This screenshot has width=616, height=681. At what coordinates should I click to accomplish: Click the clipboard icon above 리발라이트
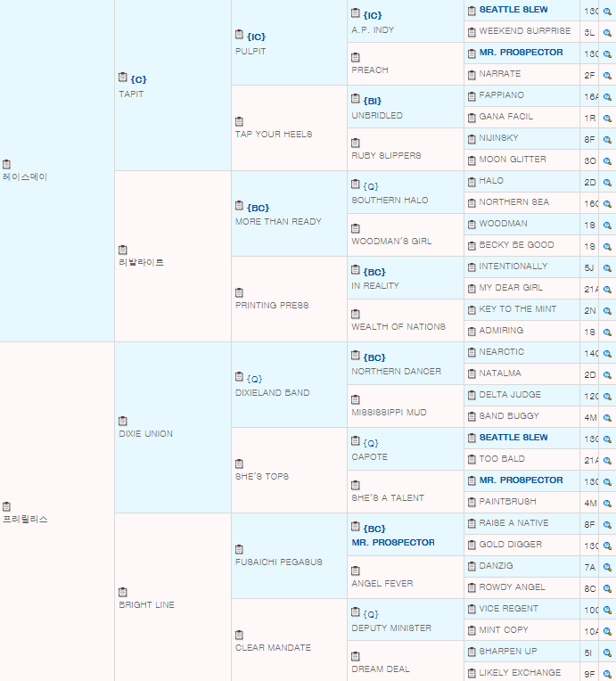[122, 250]
